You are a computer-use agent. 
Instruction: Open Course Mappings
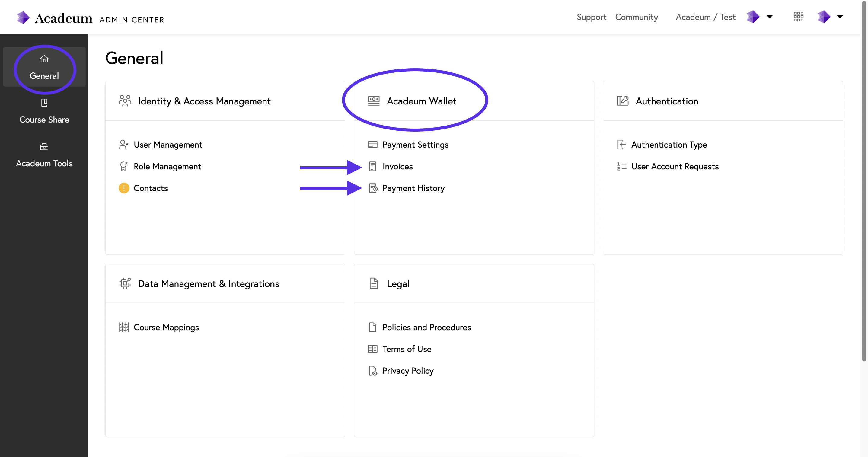(166, 327)
